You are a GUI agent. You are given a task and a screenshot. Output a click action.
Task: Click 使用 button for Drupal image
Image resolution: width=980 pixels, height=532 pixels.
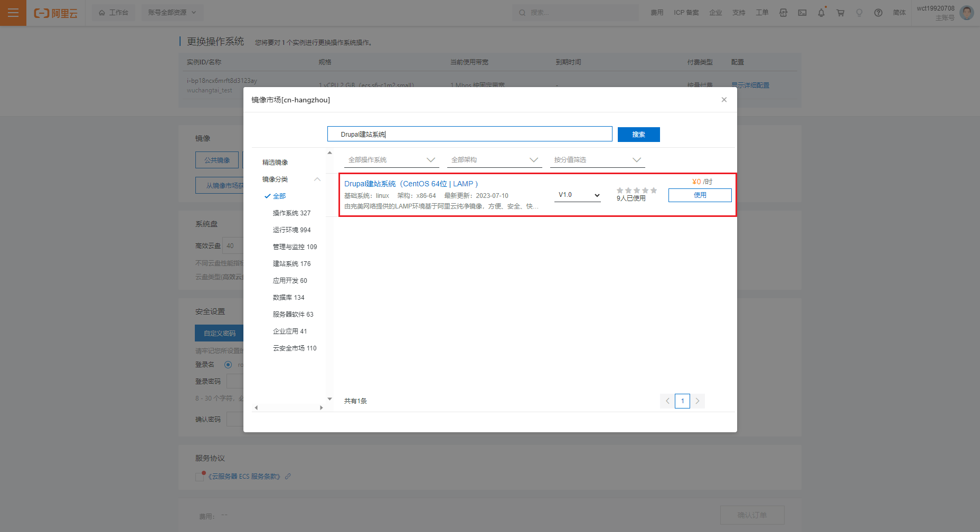pyautogui.click(x=700, y=195)
